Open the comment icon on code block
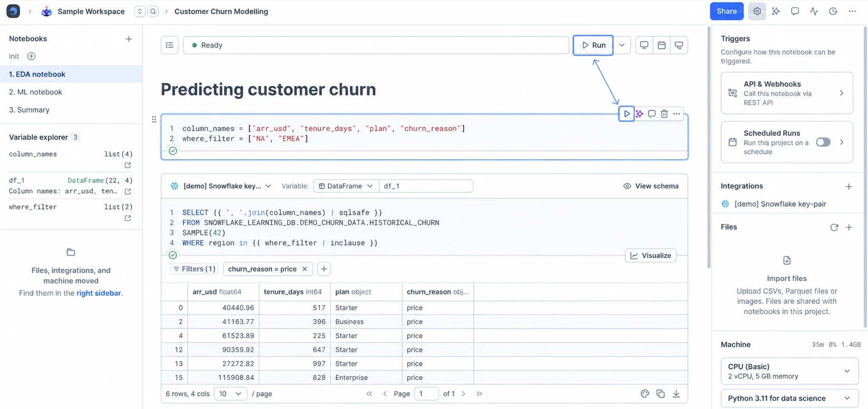 (652, 114)
